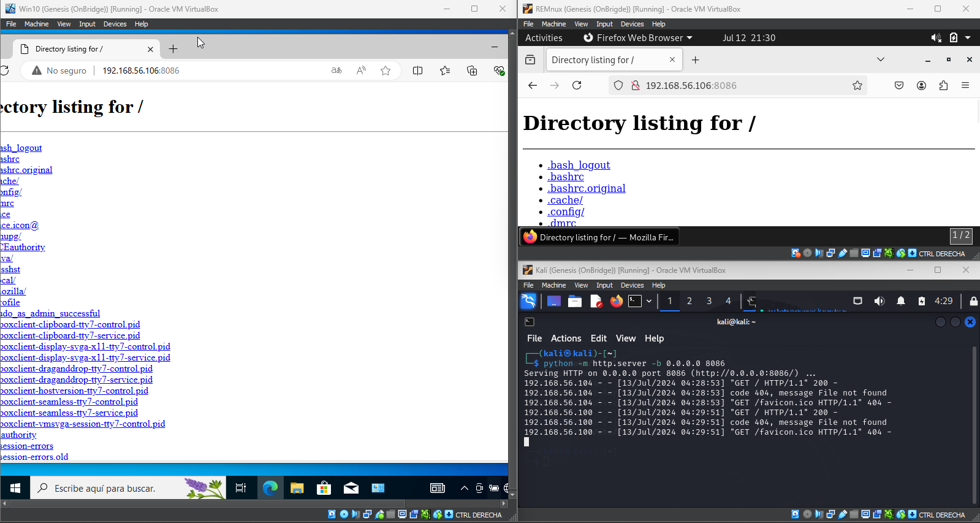Viewport: 980px width, 523px height.
Task: Click Firefox back arrow in REMnux
Action: [533, 85]
